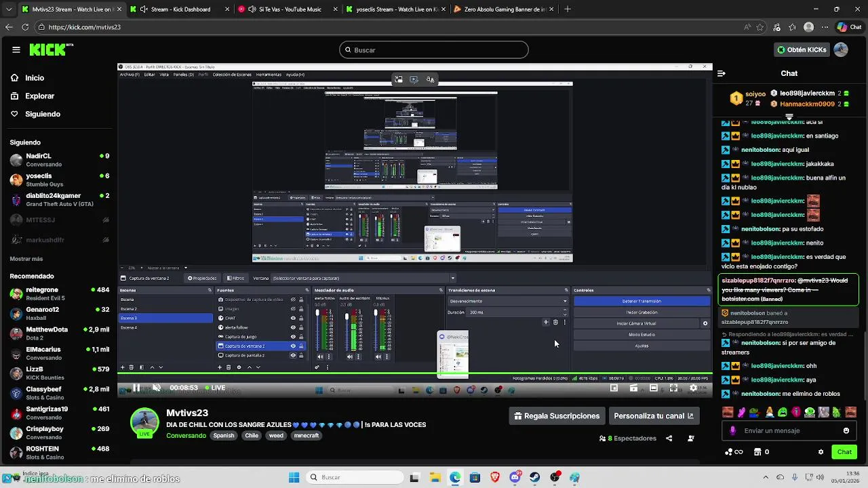Select the minecraft tag

tap(307, 436)
